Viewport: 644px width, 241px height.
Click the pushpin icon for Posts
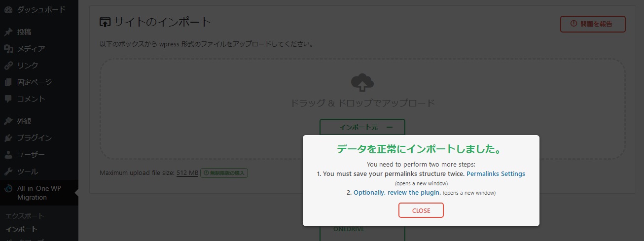(x=8, y=32)
